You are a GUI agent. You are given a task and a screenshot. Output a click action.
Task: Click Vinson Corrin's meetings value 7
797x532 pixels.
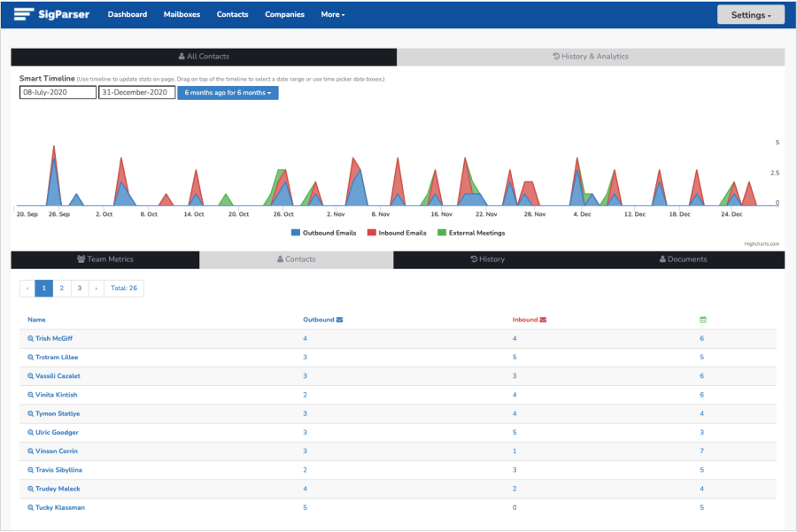pyautogui.click(x=702, y=451)
